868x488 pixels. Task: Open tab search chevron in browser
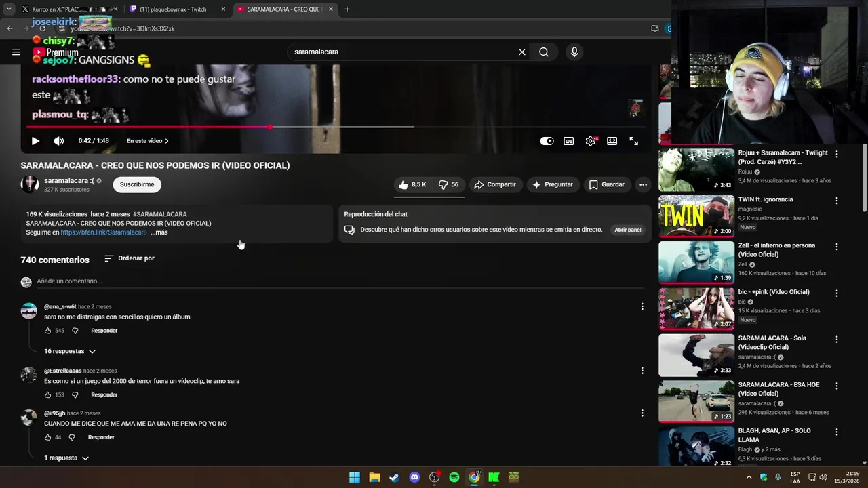[x=9, y=9]
